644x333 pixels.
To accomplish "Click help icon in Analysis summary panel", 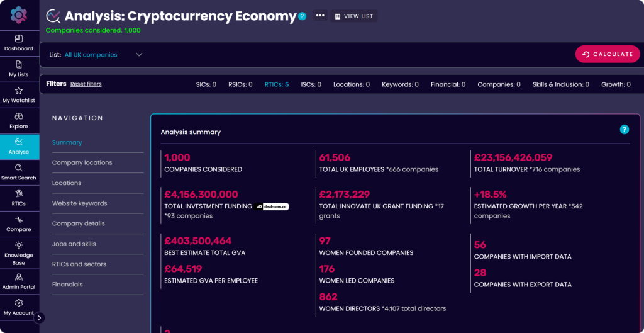I will 624,130.
